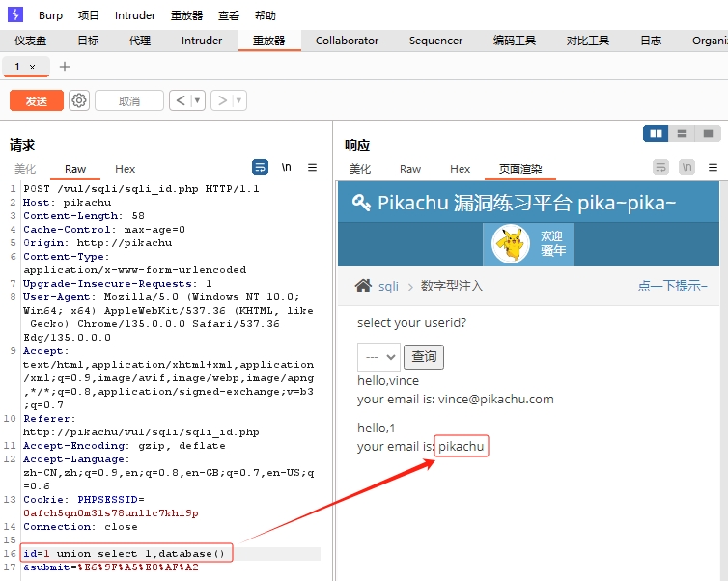Select the response Hex tab

coord(461,169)
